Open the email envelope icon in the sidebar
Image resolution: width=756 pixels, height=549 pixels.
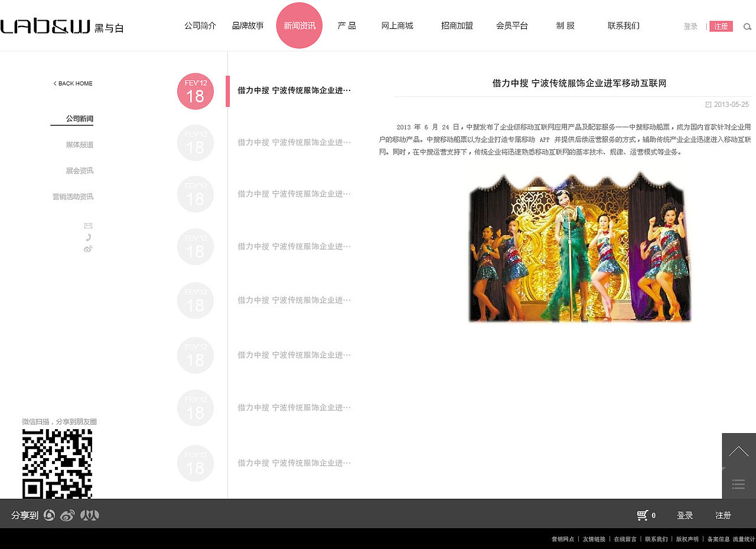[x=88, y=226]
